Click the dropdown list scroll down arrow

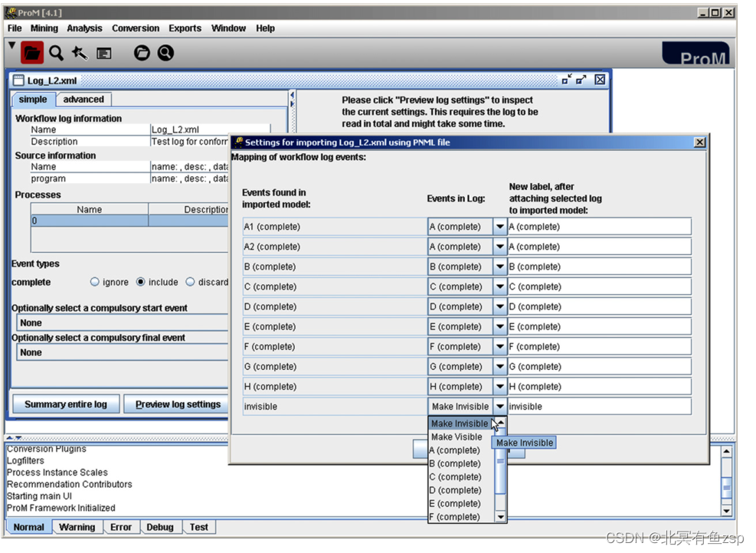tap(500, 517)
